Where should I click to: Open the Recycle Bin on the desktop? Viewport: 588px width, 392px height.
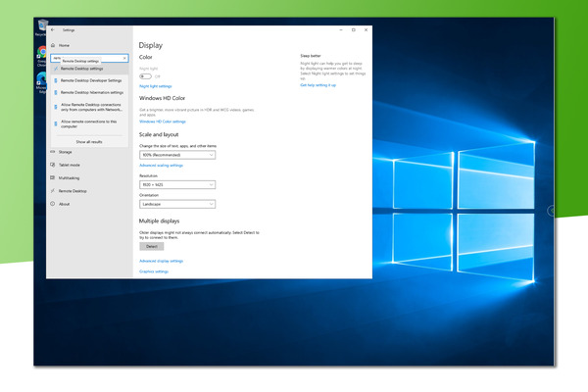point(41,24)
